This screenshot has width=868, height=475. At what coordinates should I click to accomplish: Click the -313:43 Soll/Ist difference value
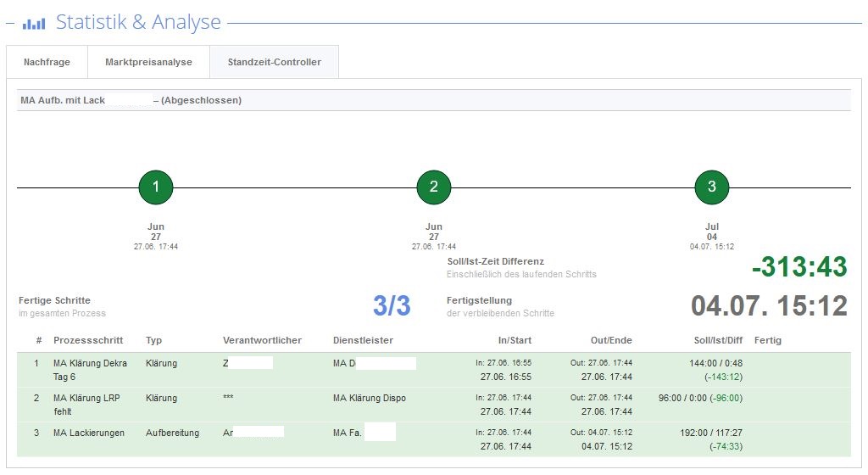tap(799, 267)
